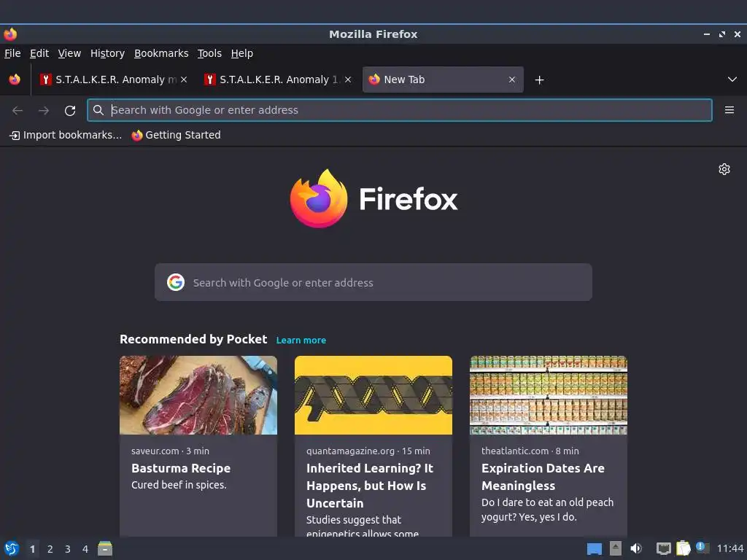Open the new tab personalize gear icon

point(724,169)
